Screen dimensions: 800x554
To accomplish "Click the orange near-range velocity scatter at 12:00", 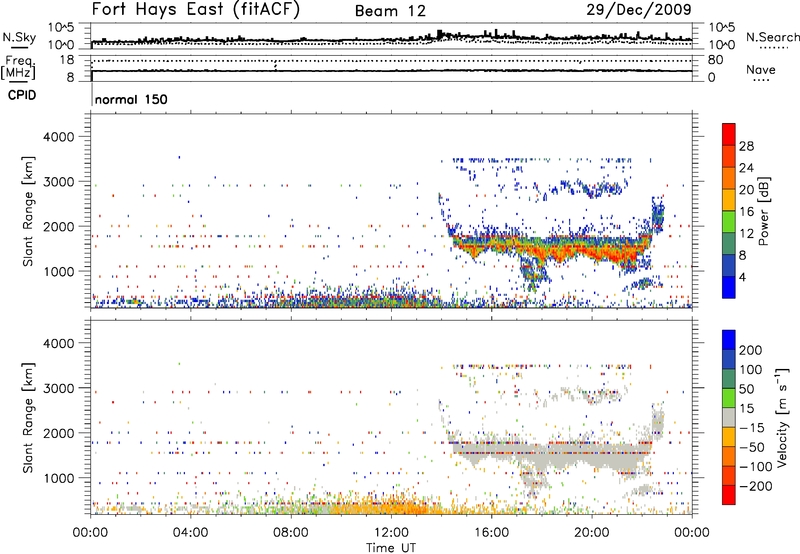I will [x=391, y=508].
